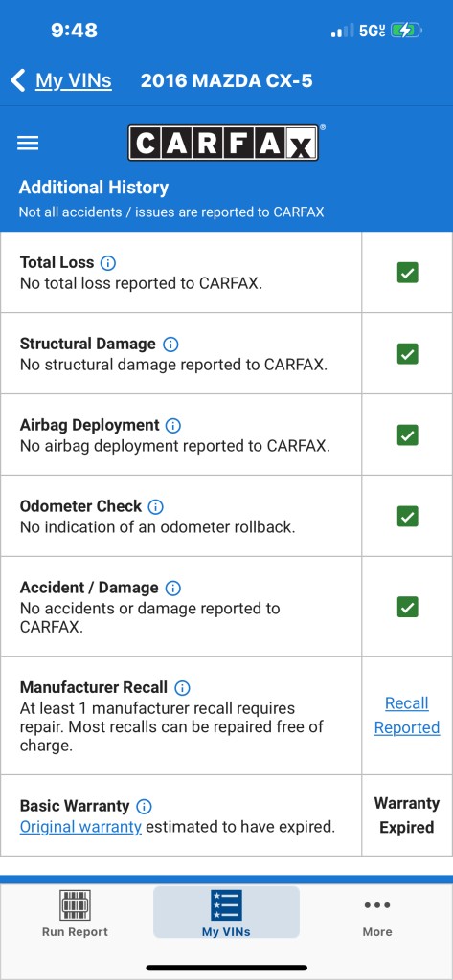
Task: Tap the 2016 MAZDA CX-5 title
Action: click(x=226, y=80)
